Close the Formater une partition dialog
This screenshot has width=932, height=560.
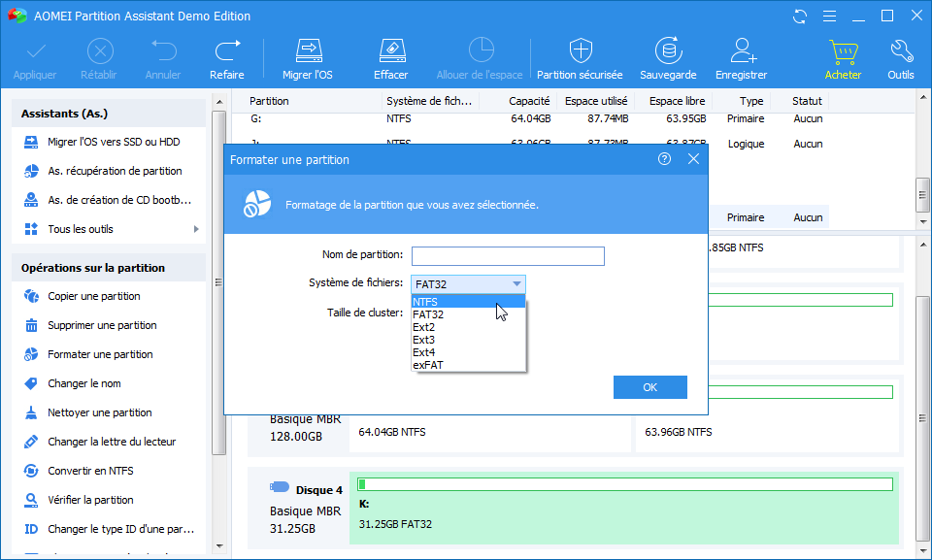coord(693,159)
